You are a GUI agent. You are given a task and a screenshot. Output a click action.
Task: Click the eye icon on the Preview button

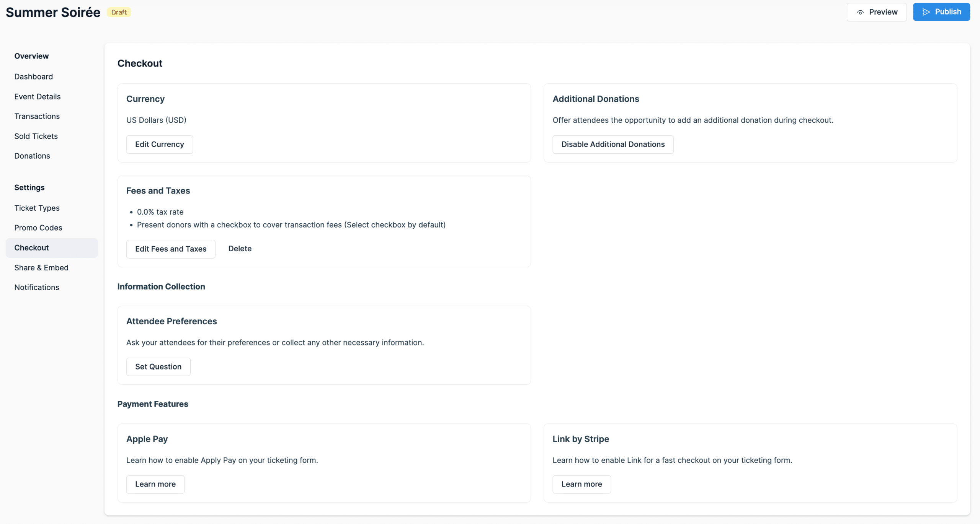pos(860,12)
